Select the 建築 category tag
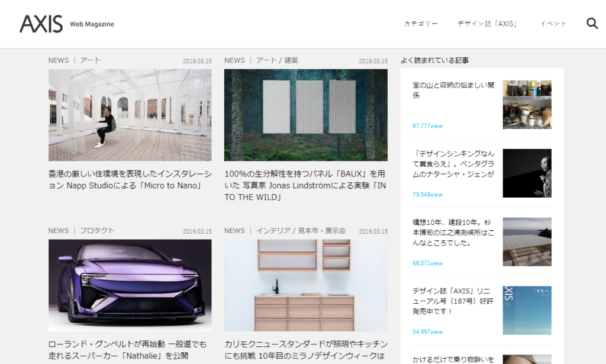606x364 pixels. [291, 60]
